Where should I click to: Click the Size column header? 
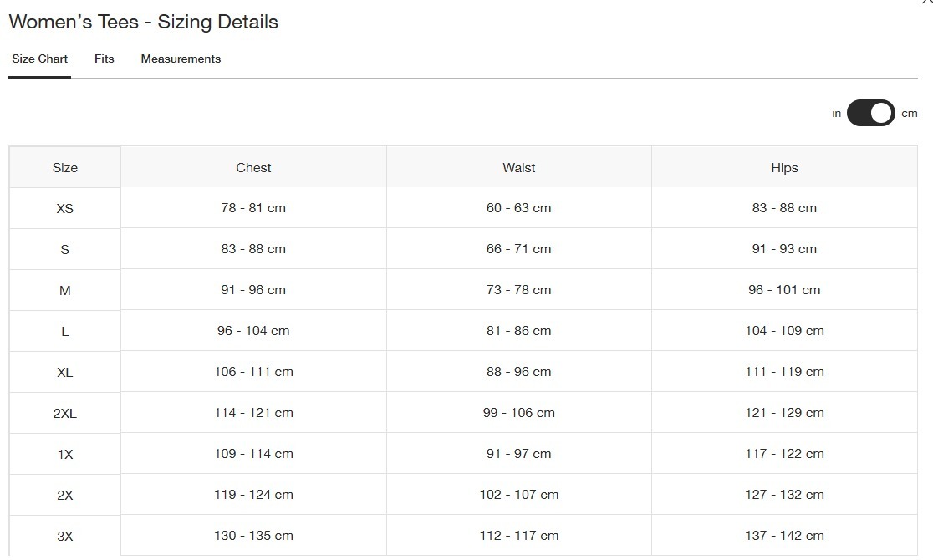pyautogui.click(x=65, y=168)
